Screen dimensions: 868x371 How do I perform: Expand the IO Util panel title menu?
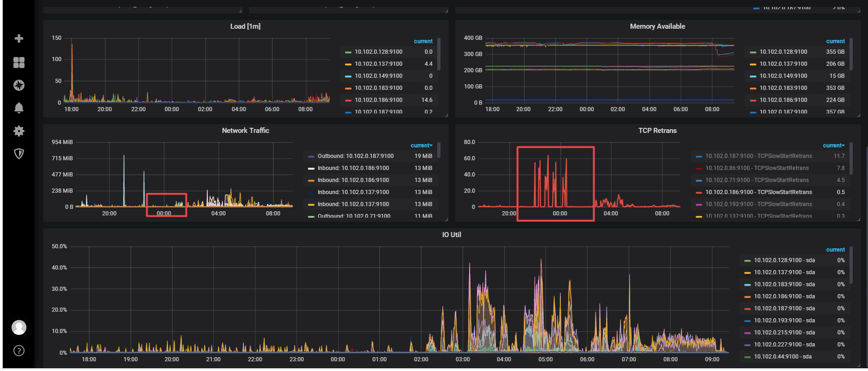[451, 235]
